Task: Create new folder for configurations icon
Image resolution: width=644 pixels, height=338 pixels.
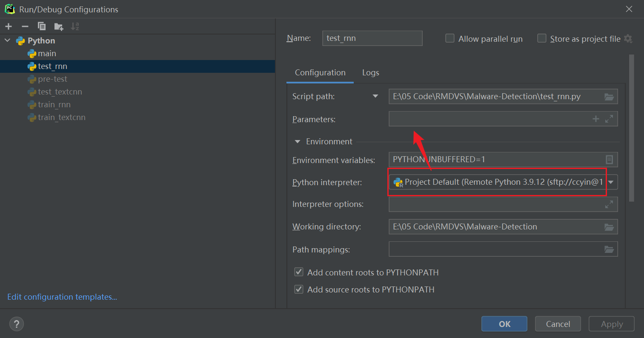Action: [x=59, y=26]
